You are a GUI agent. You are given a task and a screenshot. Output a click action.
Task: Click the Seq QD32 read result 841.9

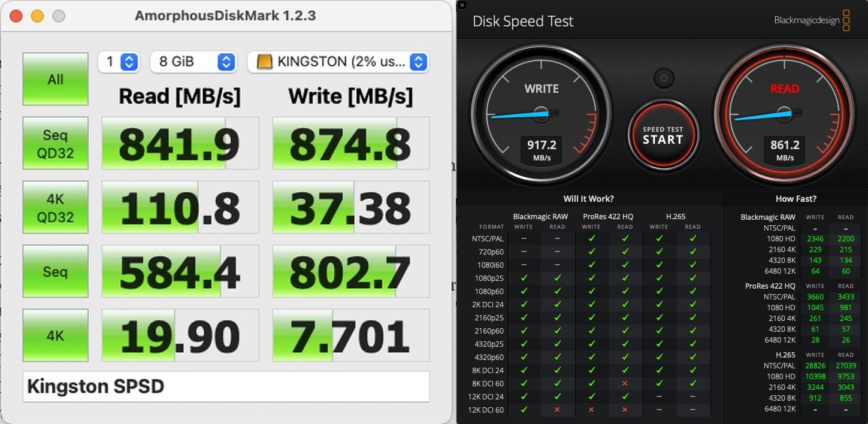pos(180,144)
